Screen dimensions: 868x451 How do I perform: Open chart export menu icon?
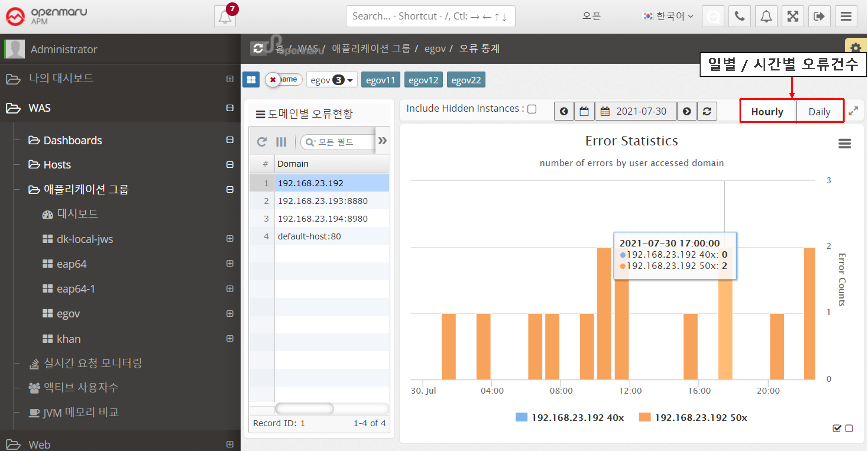click(844, 144)
